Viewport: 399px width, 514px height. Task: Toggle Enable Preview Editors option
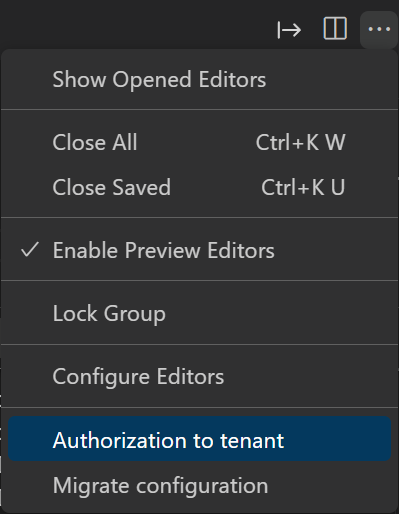200,250
